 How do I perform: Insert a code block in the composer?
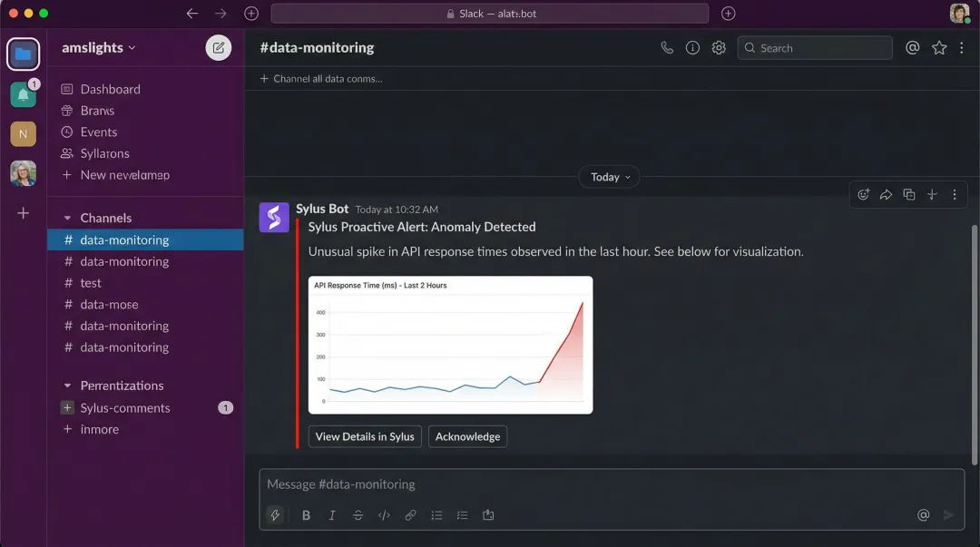pyautogui.click(x=384, y=514)
